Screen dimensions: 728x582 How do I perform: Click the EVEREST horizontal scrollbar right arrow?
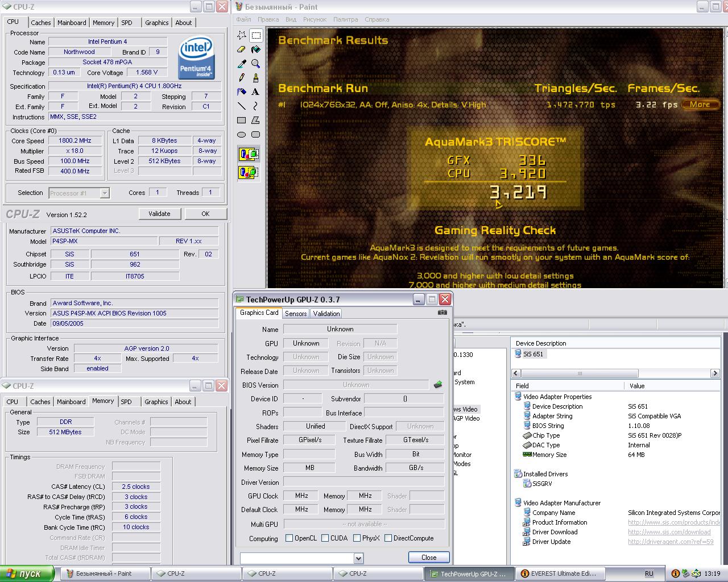point(715,373)
